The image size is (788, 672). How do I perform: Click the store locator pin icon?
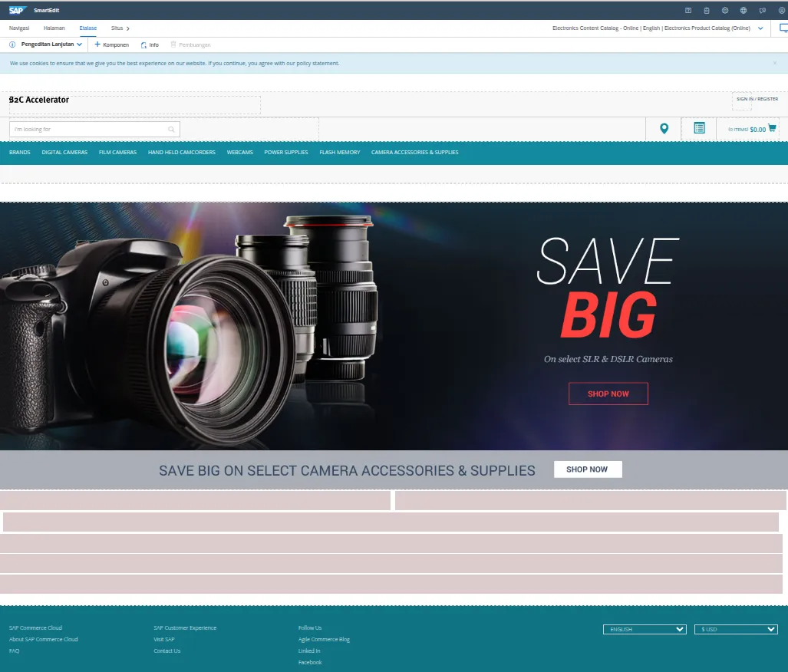point(664,128)
